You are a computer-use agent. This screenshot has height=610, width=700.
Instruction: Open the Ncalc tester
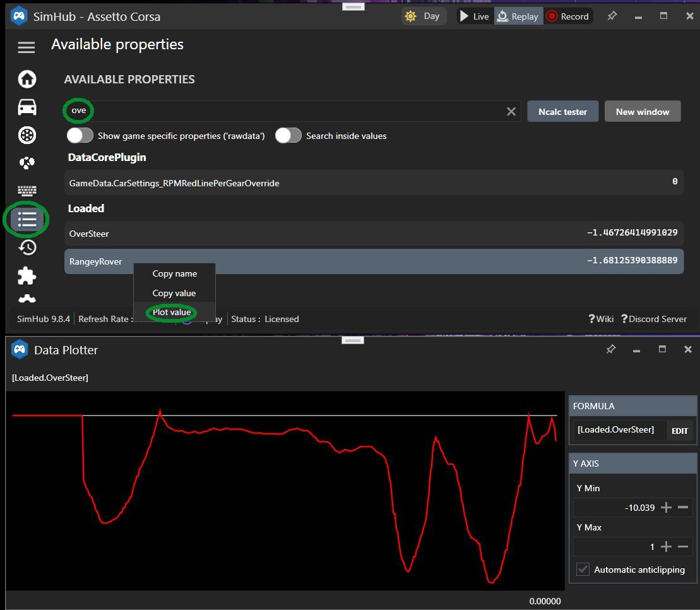tap(562, 111)
